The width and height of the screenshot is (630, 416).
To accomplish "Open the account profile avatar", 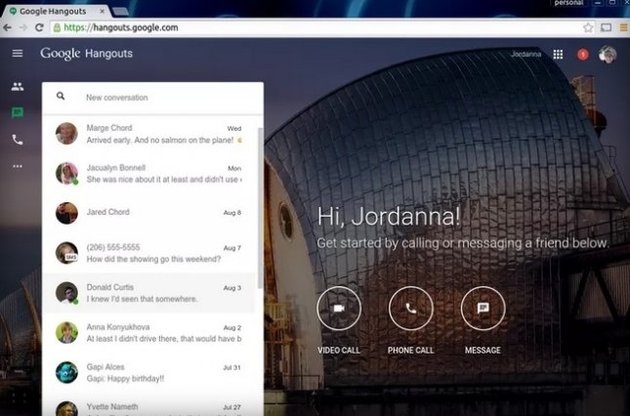I will tap(607, 54).
